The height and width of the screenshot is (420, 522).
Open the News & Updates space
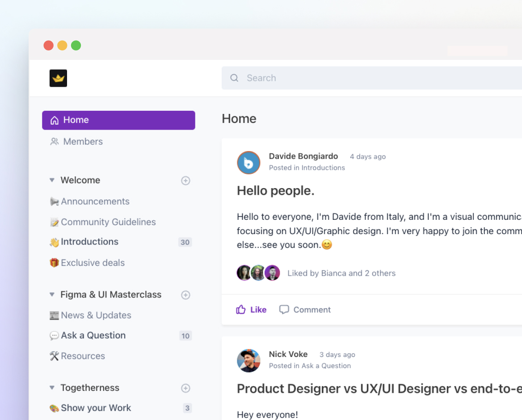coord(96,315)
